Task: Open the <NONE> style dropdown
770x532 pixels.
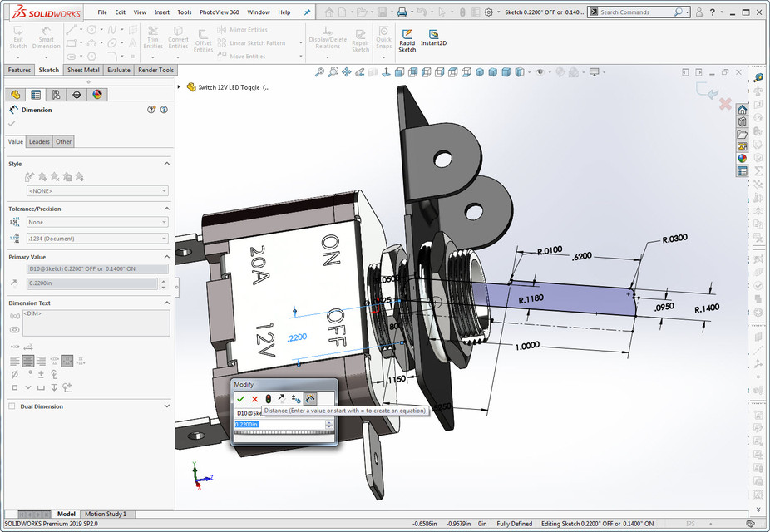Action: (96, 190)
